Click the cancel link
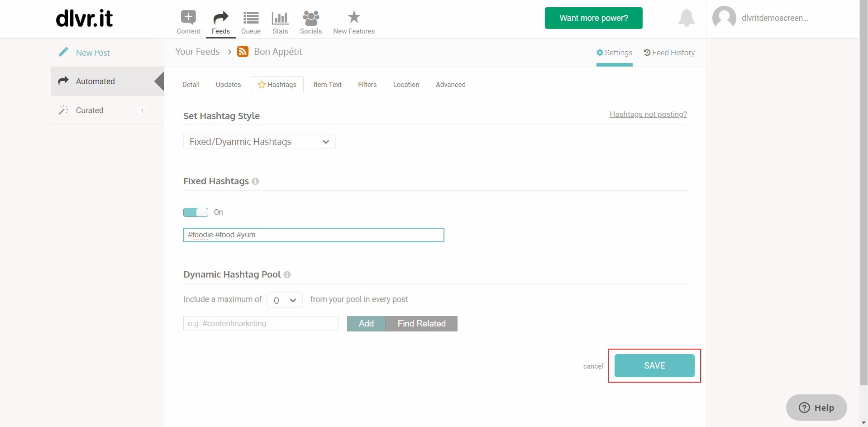The height and width of the screenshot is (427, 868). pos(593,366)
